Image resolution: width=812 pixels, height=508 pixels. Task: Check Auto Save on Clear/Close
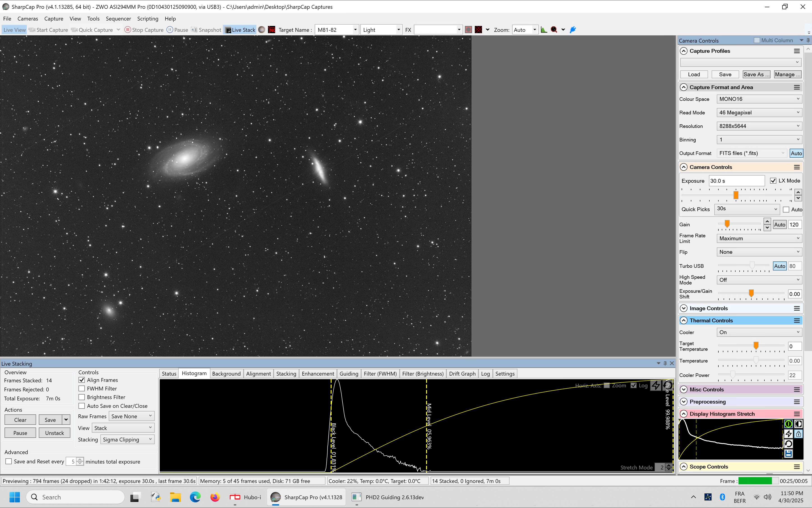click(82, 406)
